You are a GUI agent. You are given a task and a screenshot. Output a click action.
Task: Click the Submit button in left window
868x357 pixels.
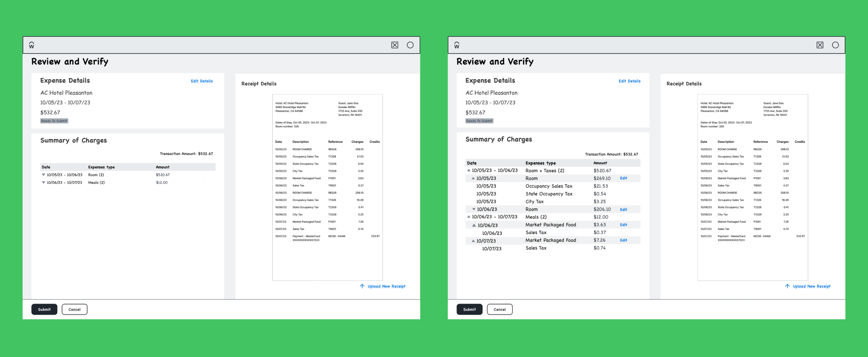(x=44, y=310)
